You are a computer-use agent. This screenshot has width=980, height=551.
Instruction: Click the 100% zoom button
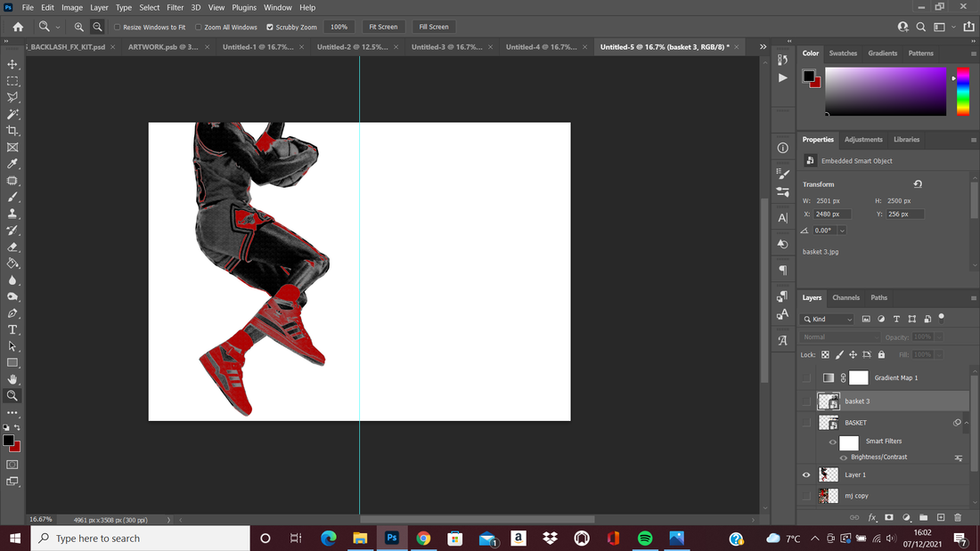point(339,27)
